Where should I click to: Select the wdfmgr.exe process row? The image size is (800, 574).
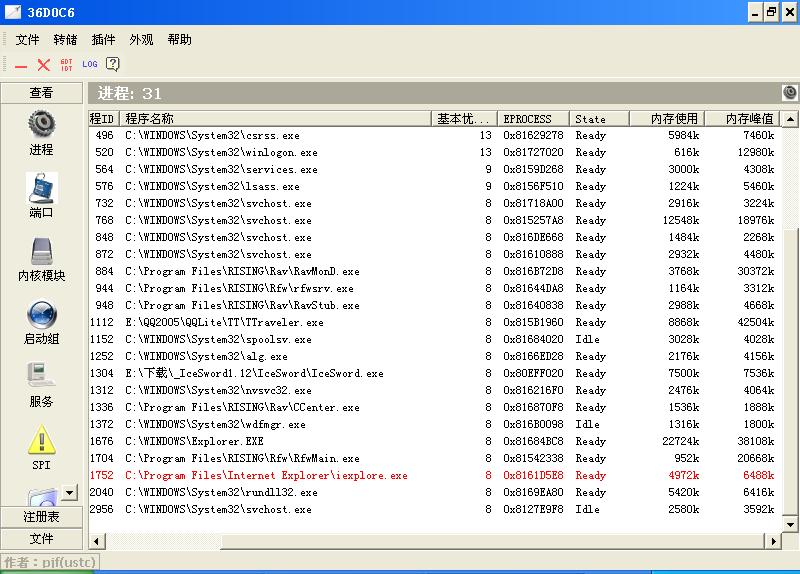click(434, 425)
